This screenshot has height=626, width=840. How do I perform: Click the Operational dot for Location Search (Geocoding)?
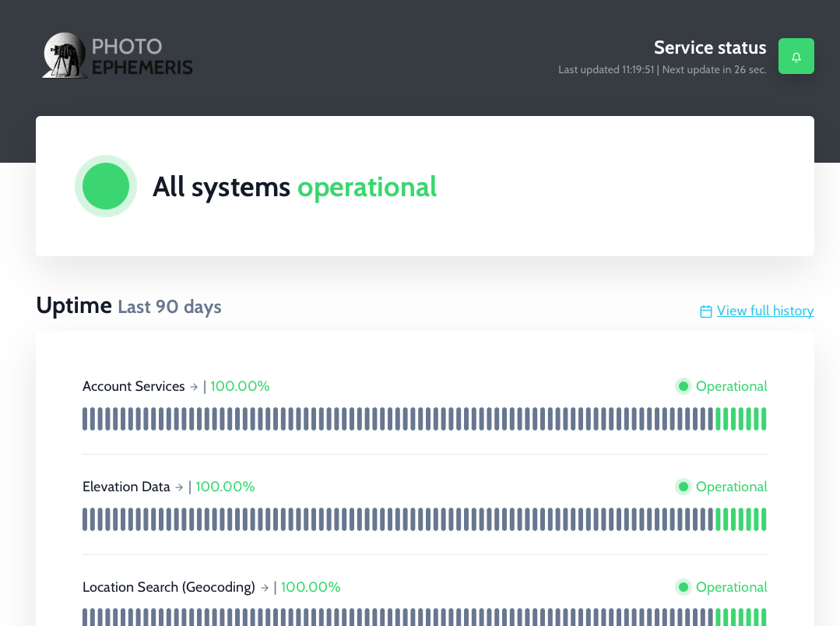point(683,586)
